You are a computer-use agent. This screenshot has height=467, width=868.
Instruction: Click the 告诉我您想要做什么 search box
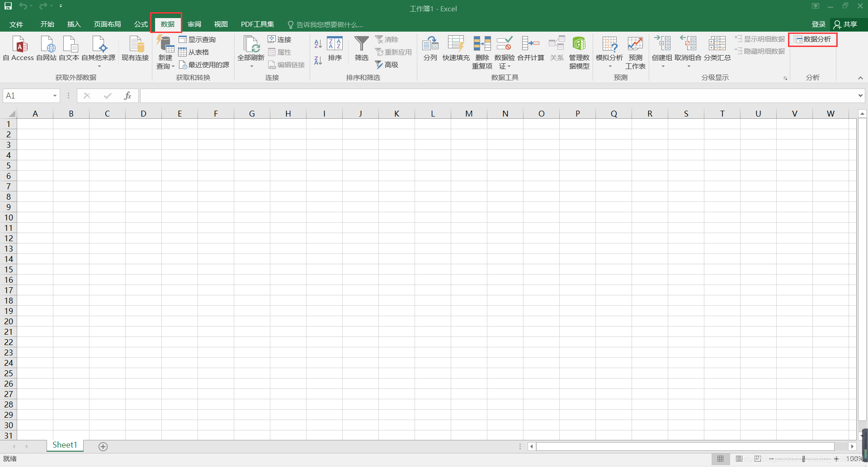point(325,25)
